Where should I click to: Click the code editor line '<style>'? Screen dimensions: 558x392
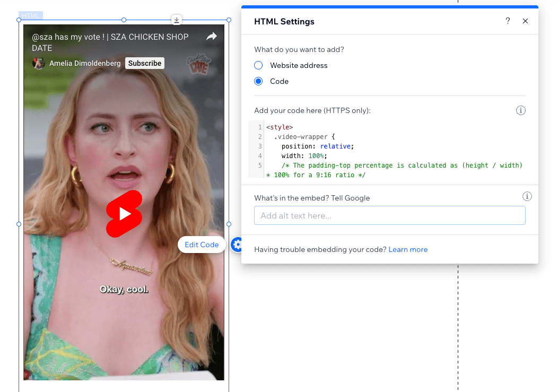point(280,127)
